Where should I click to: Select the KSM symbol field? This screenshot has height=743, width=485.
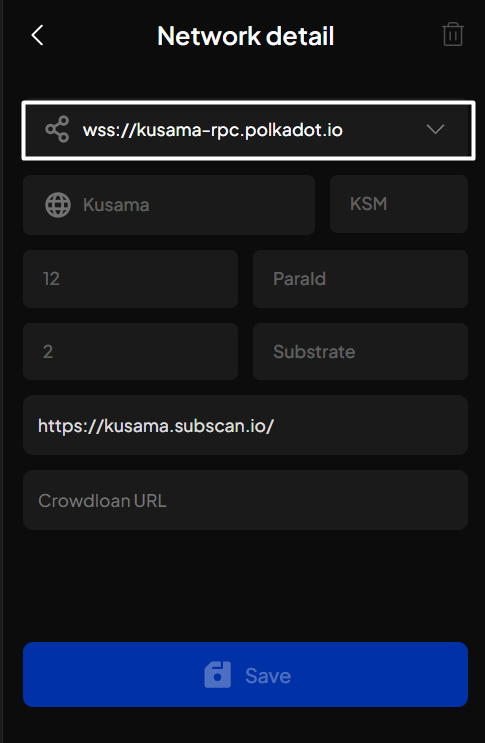click(399, 204)
